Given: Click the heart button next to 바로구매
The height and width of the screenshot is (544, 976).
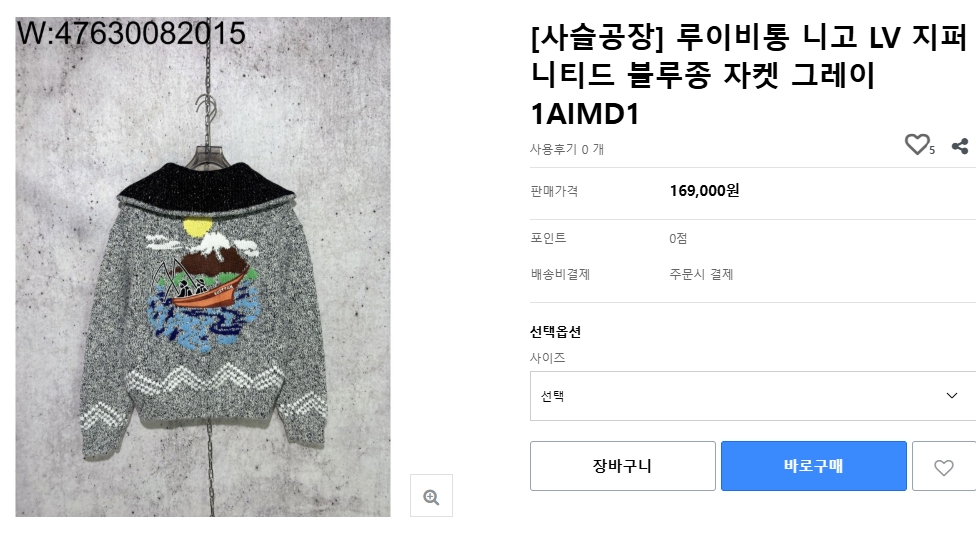Looking at the screenshot, I should (943, 467).
